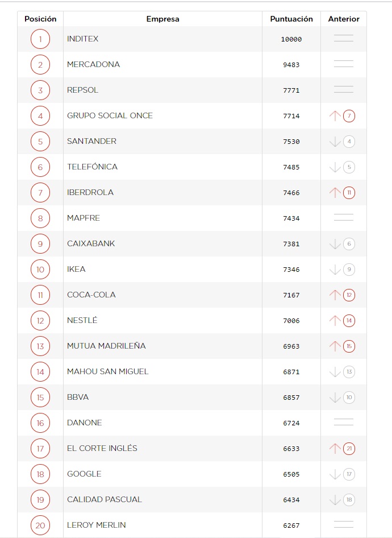Click the red up arrow for COCA-COLA

[335, 295]
